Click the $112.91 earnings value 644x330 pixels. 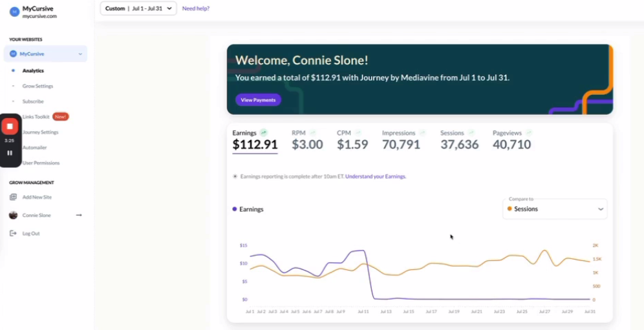[255, 145]
